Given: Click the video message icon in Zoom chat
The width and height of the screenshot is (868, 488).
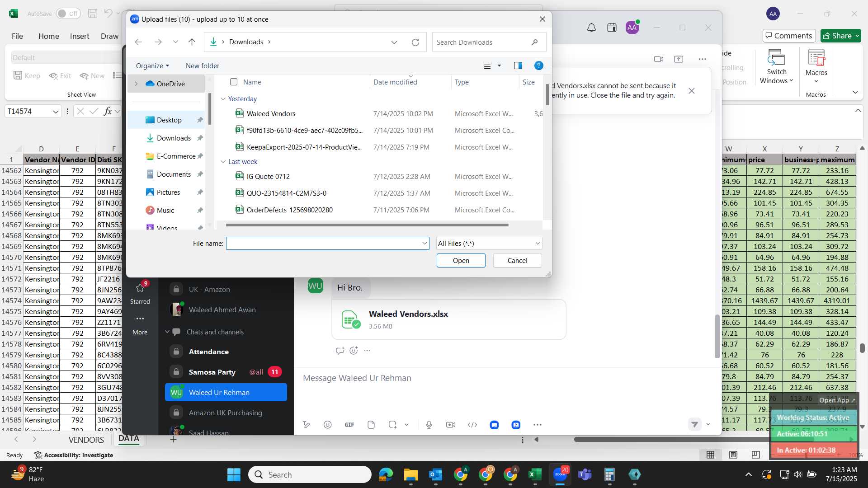Looking at the screenshot, I should 451,425.
